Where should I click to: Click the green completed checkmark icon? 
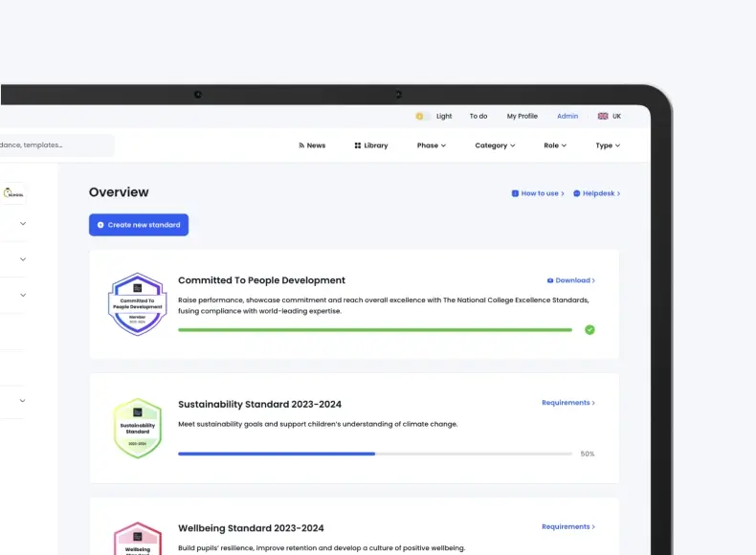click(589, 329)
